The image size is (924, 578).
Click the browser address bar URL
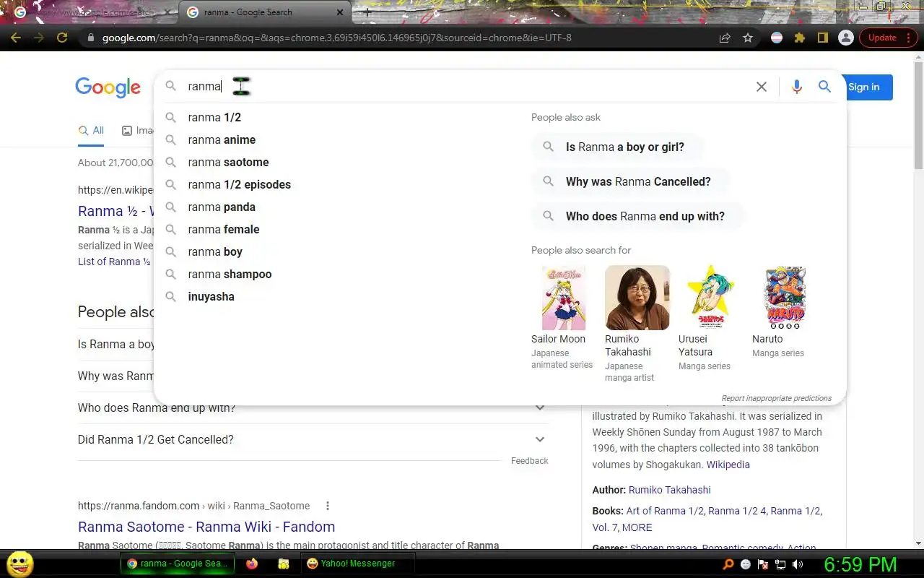point(336,38)
